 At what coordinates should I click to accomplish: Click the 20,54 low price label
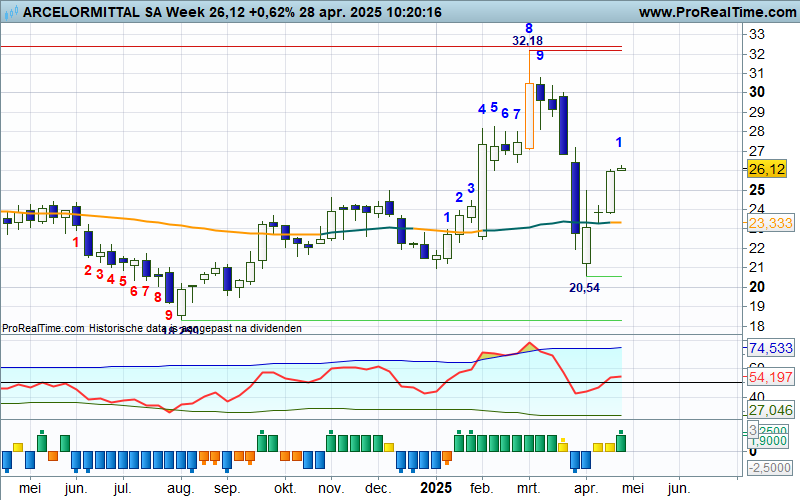pos(584,287)
